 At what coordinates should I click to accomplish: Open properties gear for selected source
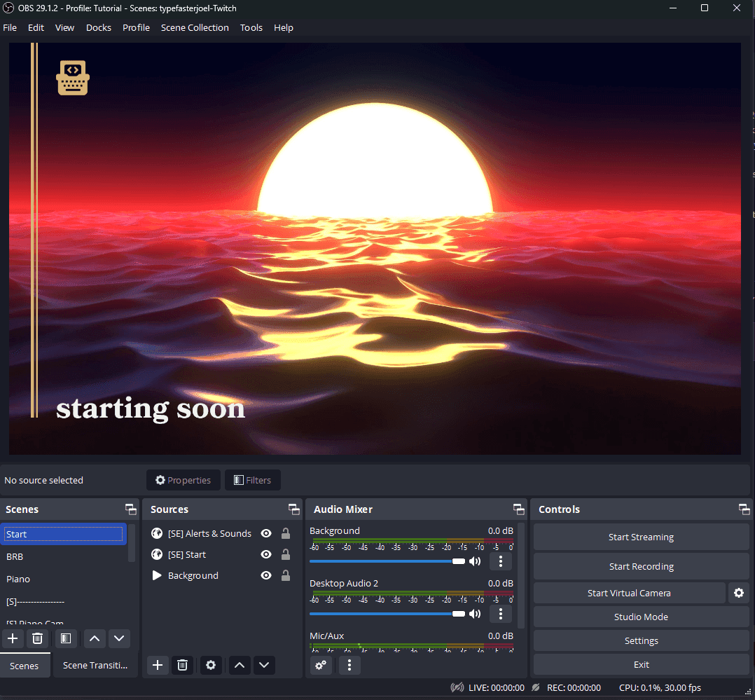211,665
